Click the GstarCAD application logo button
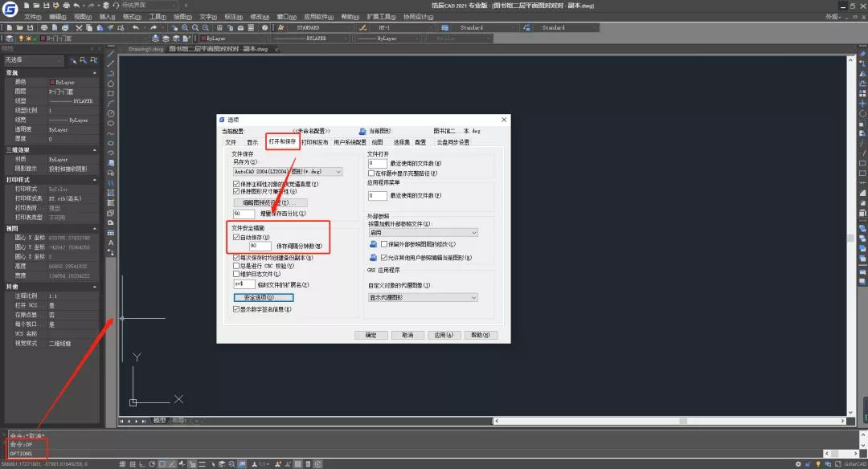This screenshot has width=868, height=469. click(10, 9)
